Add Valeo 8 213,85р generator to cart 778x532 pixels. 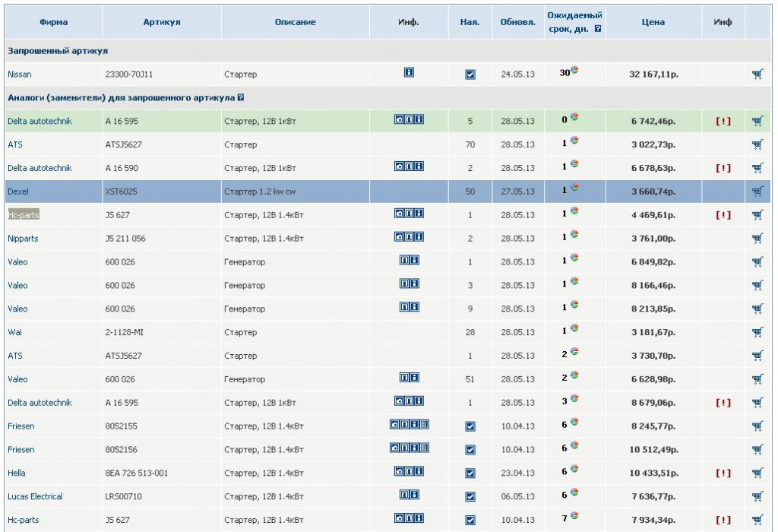click(757, 309)
